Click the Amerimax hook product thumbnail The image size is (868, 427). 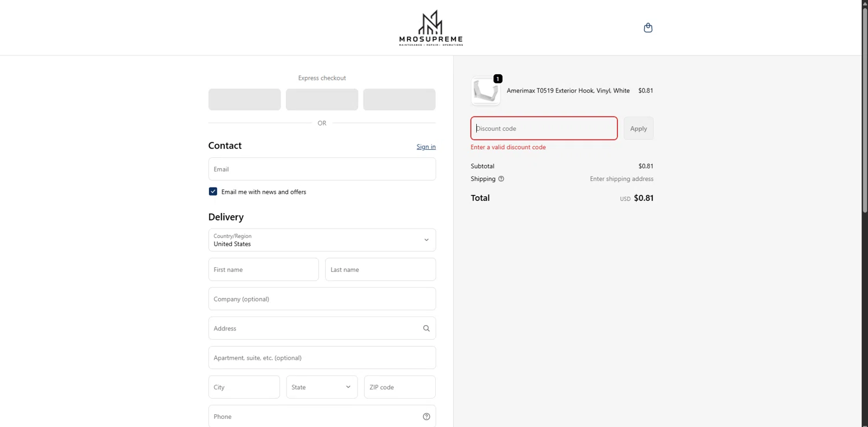486,91
